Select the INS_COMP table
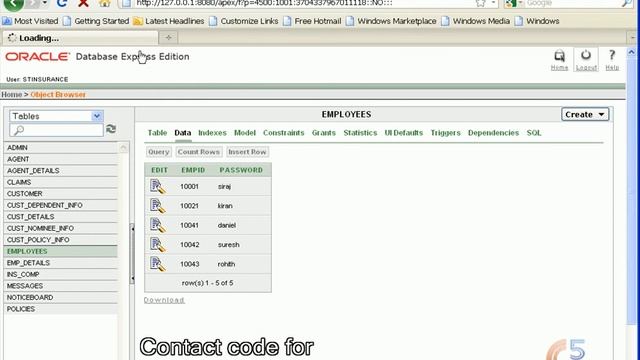 (x=60, y=274)
